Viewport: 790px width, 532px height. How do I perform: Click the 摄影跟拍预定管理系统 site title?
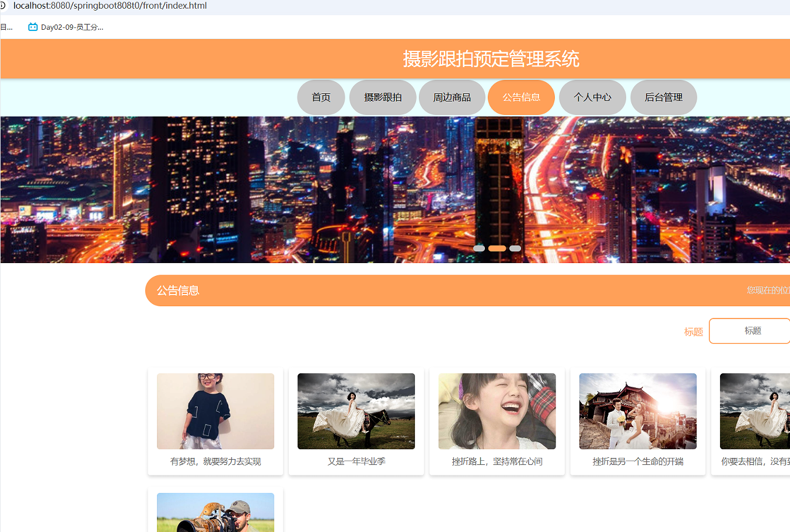pyautogui.click(x=491, y=59)
